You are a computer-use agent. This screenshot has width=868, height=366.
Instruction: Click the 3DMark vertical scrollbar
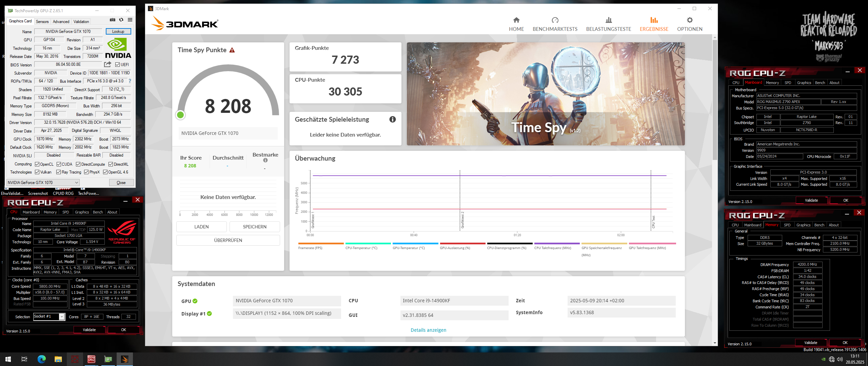coord(715,100)
